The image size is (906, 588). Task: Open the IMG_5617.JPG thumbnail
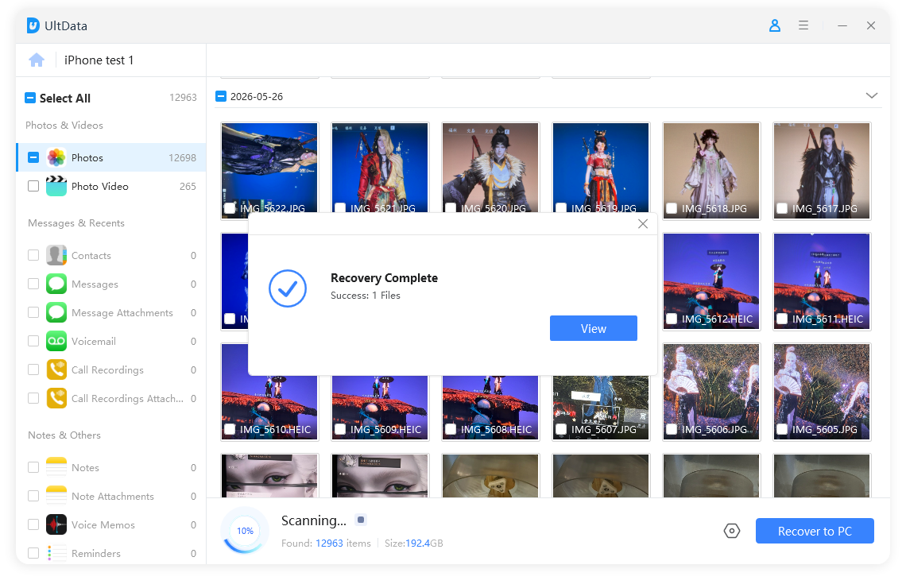pyautogui.click(x=822, y=170)
